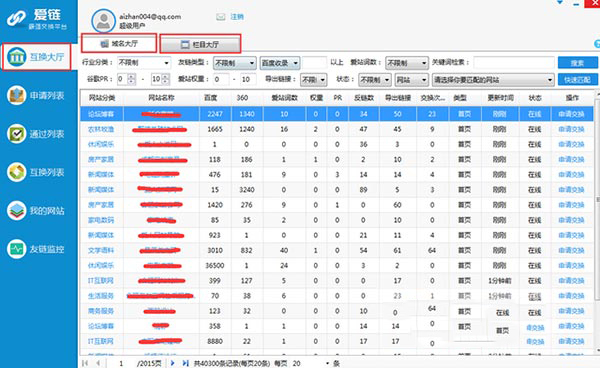Click the 360 value 3240
Viewport: 600px width, 368px height.
tap(247, 190)
